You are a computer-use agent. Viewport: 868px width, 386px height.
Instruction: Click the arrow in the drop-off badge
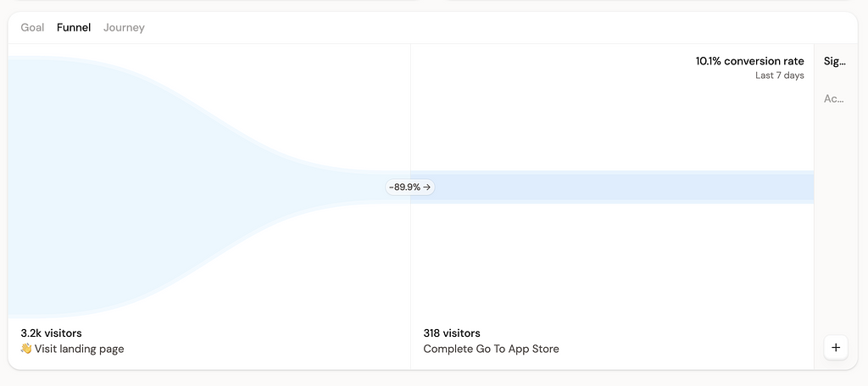(426, 187)
